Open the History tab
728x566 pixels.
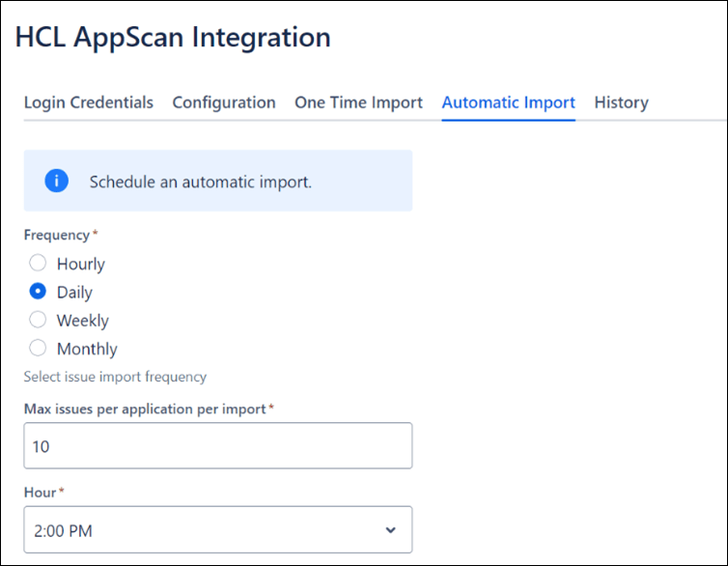(x=621, y=102)
